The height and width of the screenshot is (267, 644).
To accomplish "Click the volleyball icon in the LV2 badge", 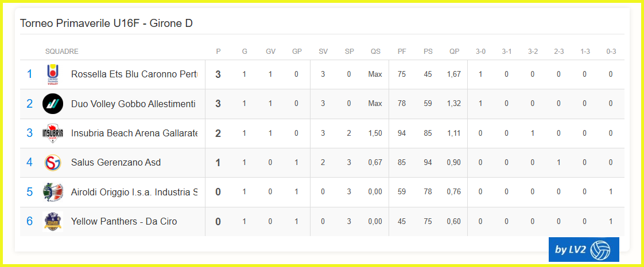I will pyautogui.click(x=600, y=249).
